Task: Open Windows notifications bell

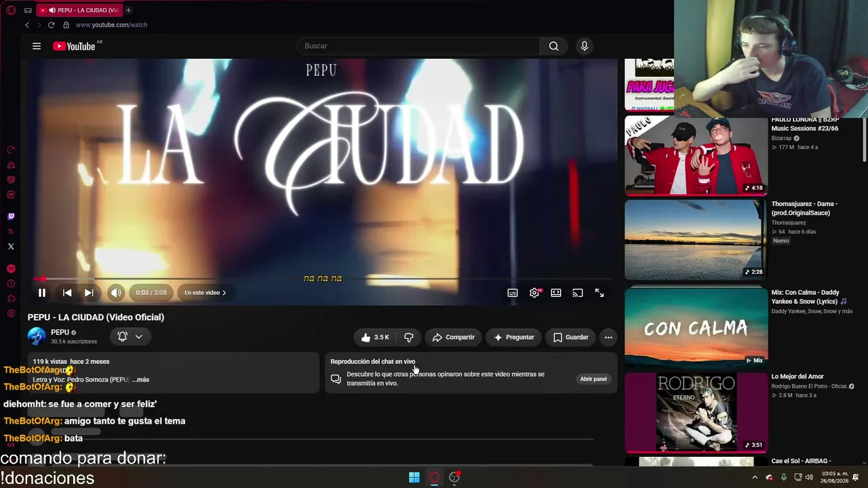Action: click(x=856, y=478)
